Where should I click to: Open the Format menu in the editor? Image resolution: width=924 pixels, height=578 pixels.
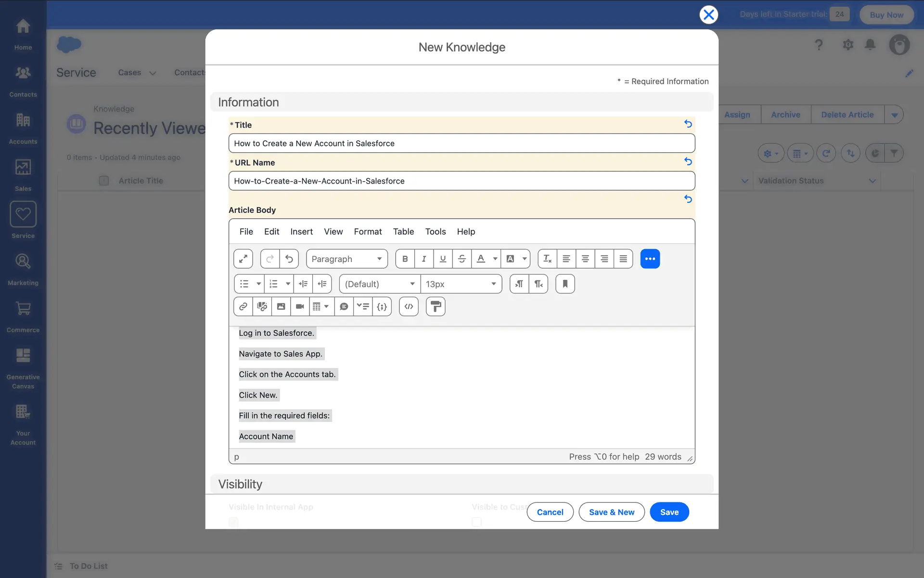368,232
